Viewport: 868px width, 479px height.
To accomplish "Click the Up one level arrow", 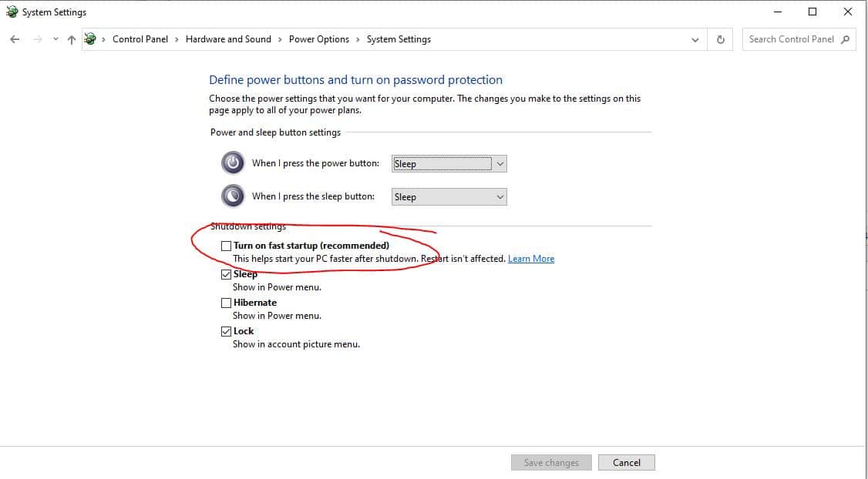I will tap(72, 39).
